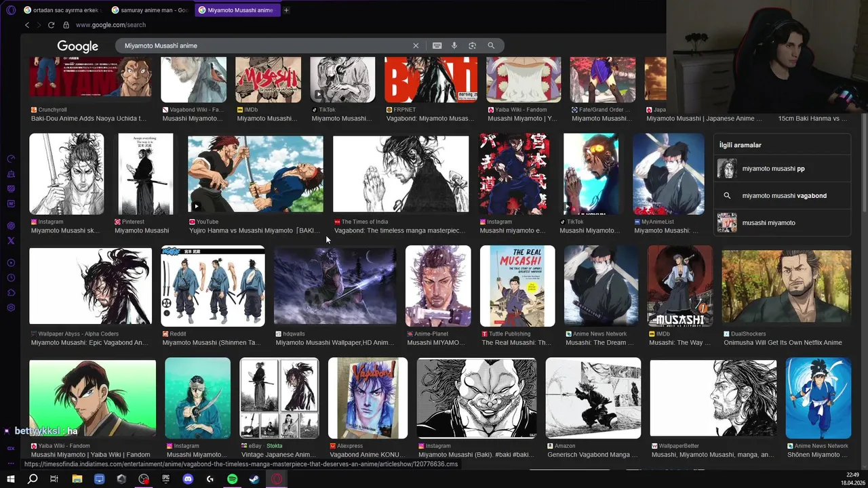Open a new tab with the plus button
The height and width of the screenshot is (488, 868).
click(x=286, y=10)
